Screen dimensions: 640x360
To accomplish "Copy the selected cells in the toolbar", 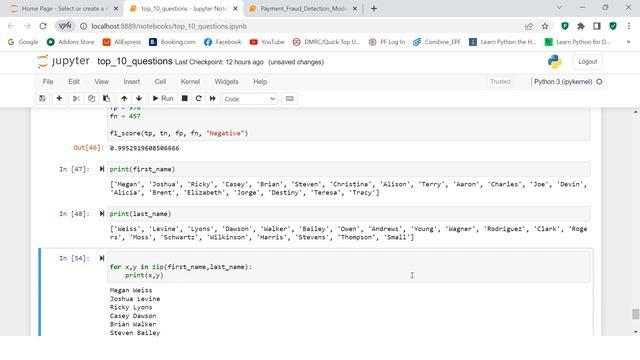I will click(x=91, y=99).
